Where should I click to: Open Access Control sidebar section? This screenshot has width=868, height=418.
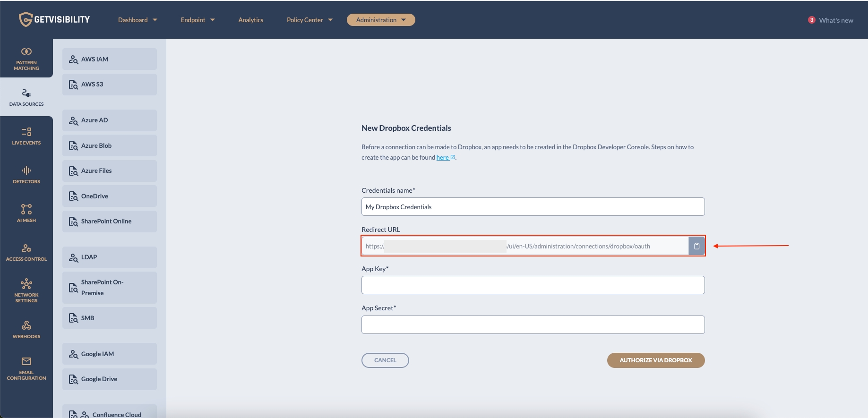[x=26, y=252]
